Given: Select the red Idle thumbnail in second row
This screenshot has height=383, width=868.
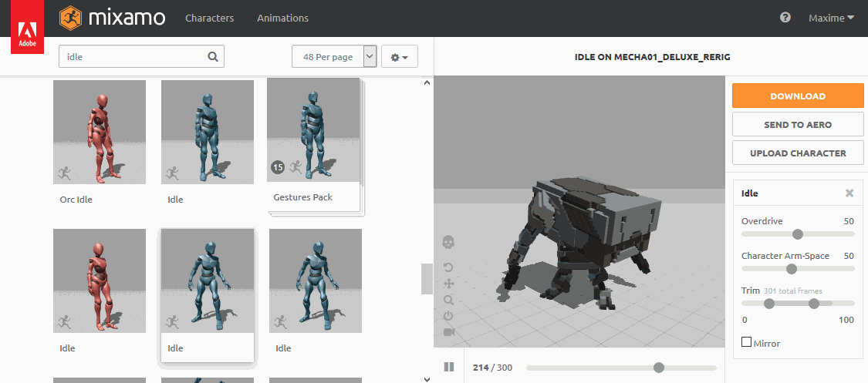Looking at the screenshot, I should [100, 281].
